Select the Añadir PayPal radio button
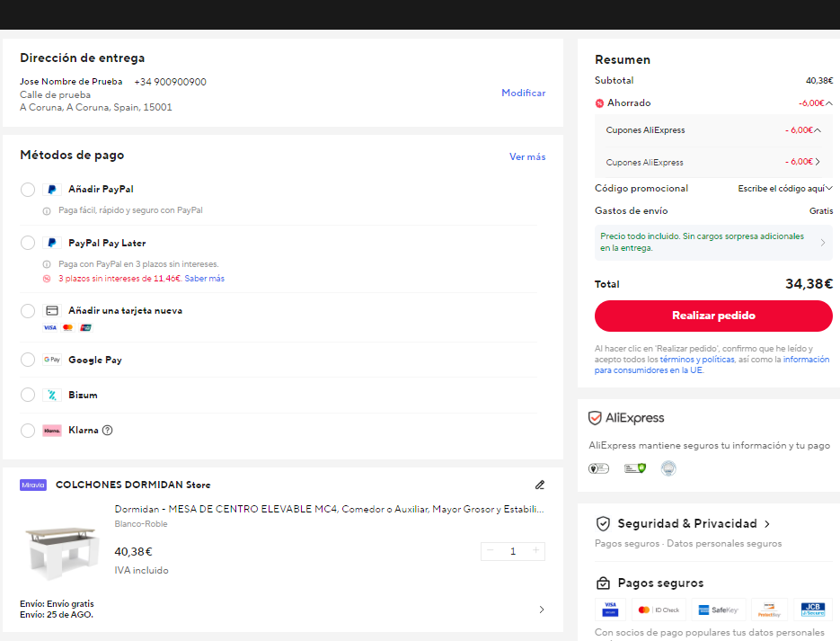Screen dimensions: 840x641 point(28,190)
